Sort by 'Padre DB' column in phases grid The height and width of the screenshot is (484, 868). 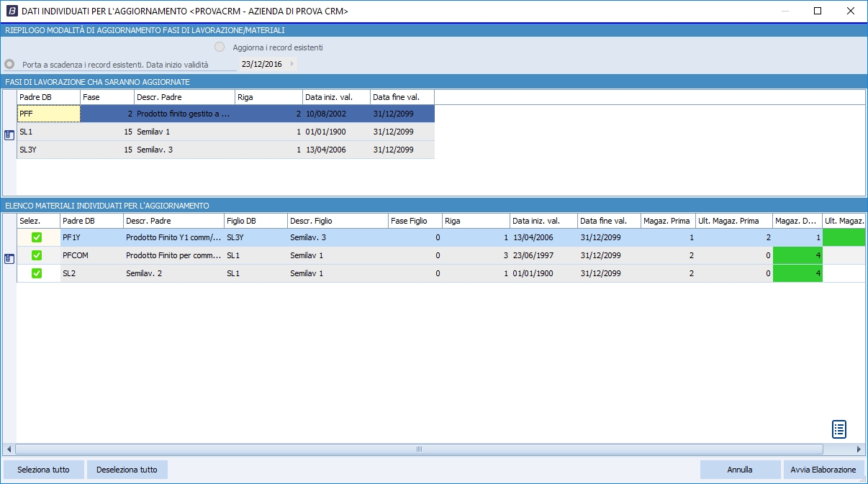48,96
